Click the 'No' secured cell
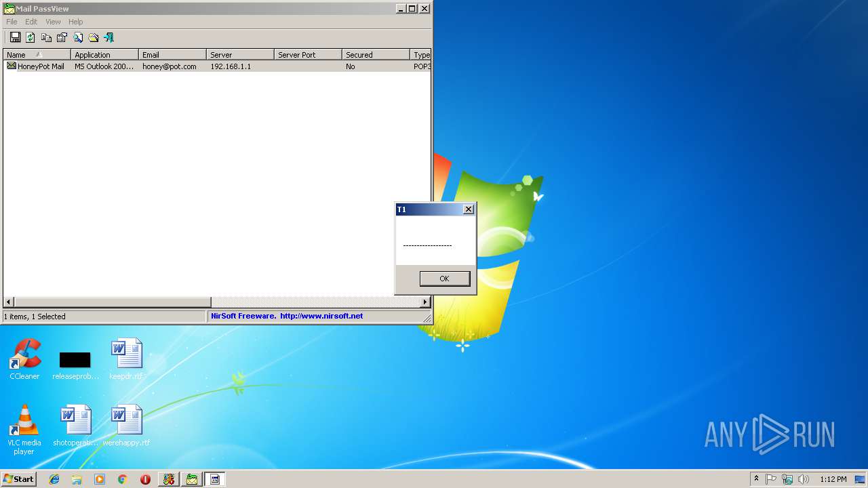 (x=351, y=66)
